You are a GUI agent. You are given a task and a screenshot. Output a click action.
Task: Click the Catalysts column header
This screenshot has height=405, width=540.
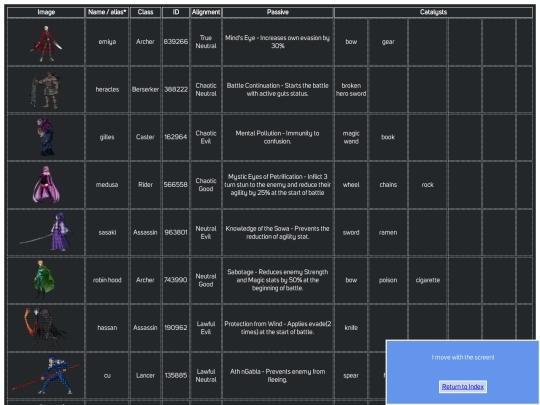coord(433,12)
